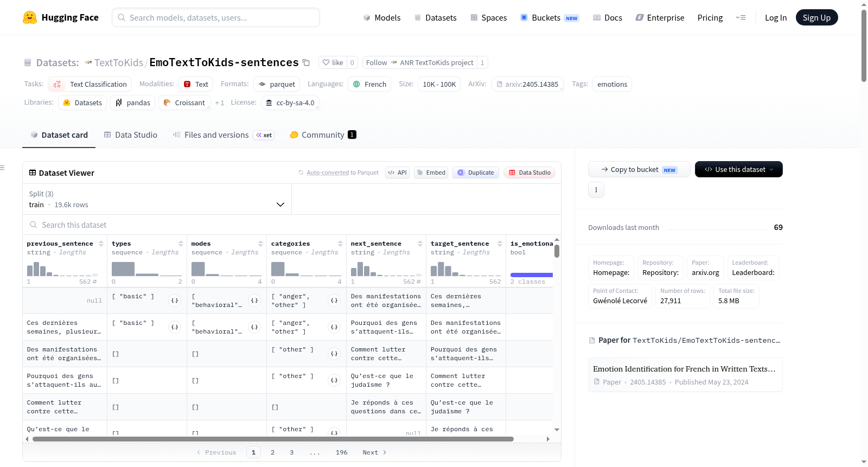The height and width of the screenshot is (467, 868).
Task: Open Data Studio button in viewer header
Action: (x=529, y=172)
